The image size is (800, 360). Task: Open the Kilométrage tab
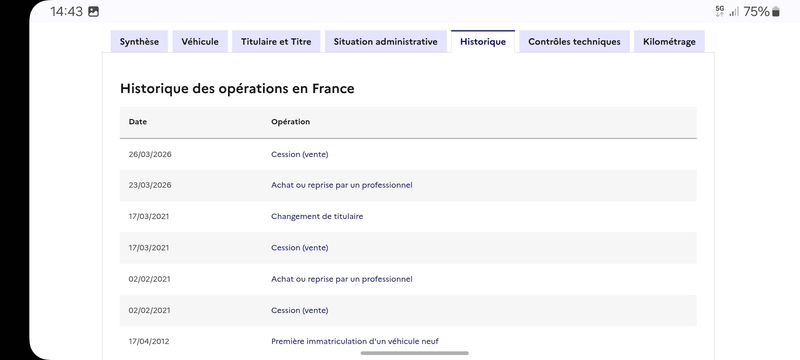click(669, 42)
